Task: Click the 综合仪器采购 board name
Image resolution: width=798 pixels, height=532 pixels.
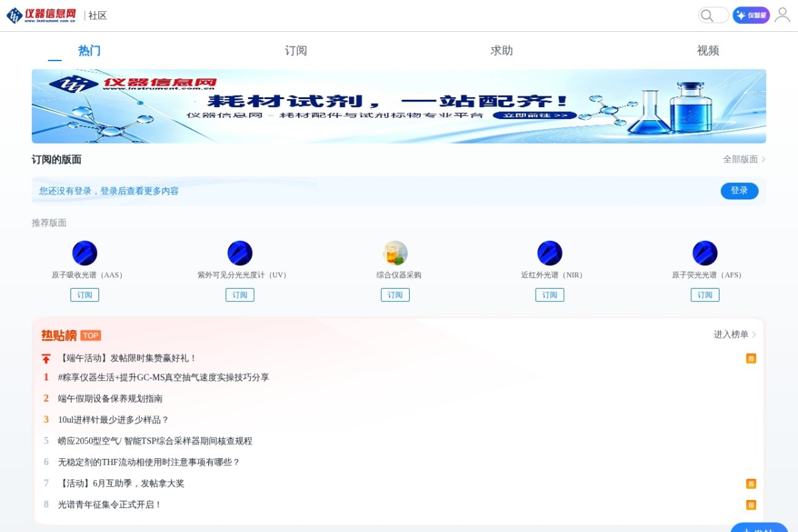Action: coord(399,275)
